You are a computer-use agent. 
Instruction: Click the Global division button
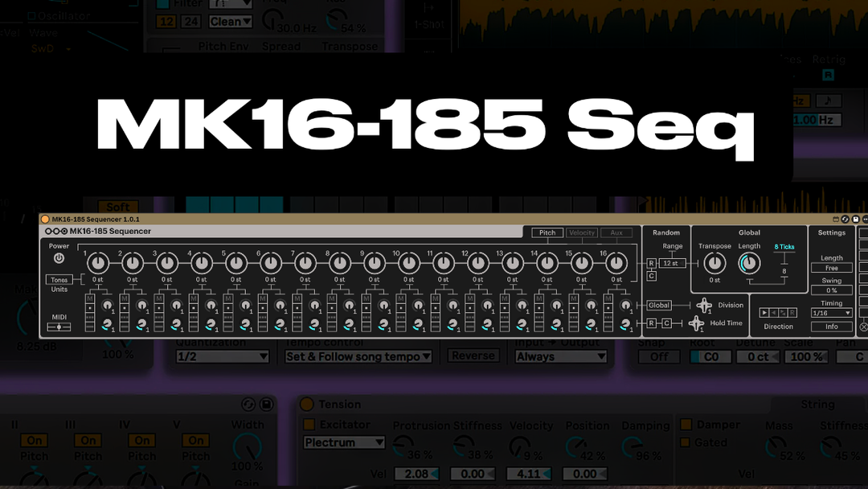pos(658,306)
